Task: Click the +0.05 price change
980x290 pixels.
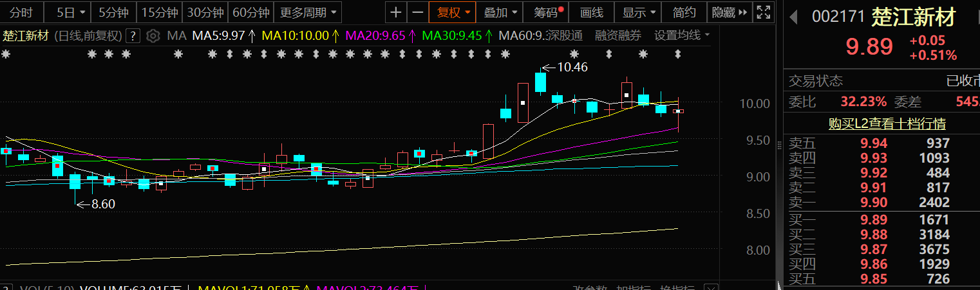Action: (927, 41)
